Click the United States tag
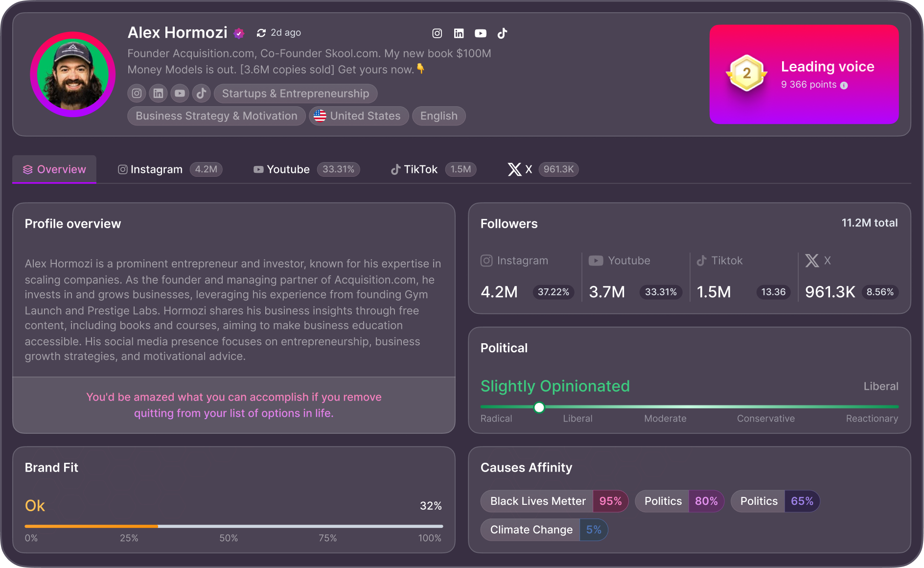The width and height of the screenshot is (924, 568). [x=359, y=116]
